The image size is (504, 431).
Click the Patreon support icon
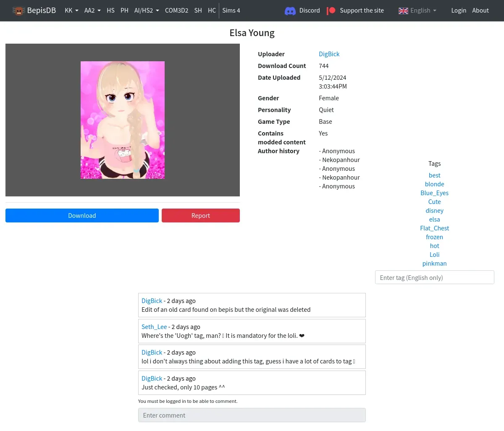coord(331,10)
